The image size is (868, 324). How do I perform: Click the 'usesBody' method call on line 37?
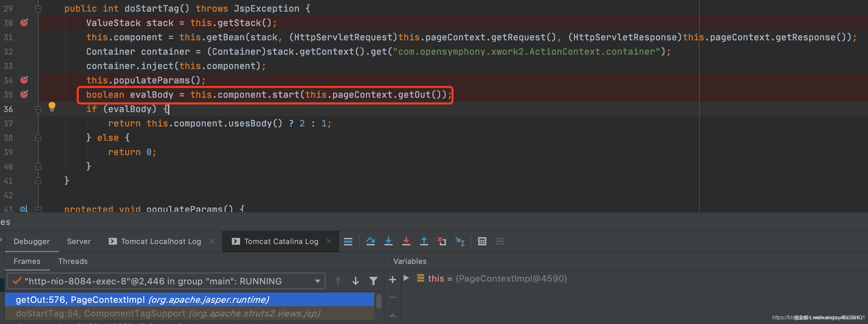(x=250, y=123)
